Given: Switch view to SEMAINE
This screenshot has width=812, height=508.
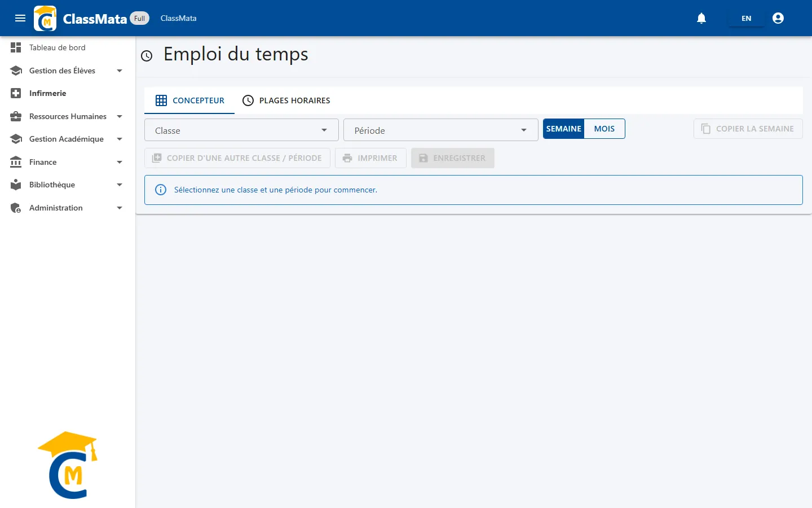Looking at the screenshot, I should (563, 129).
